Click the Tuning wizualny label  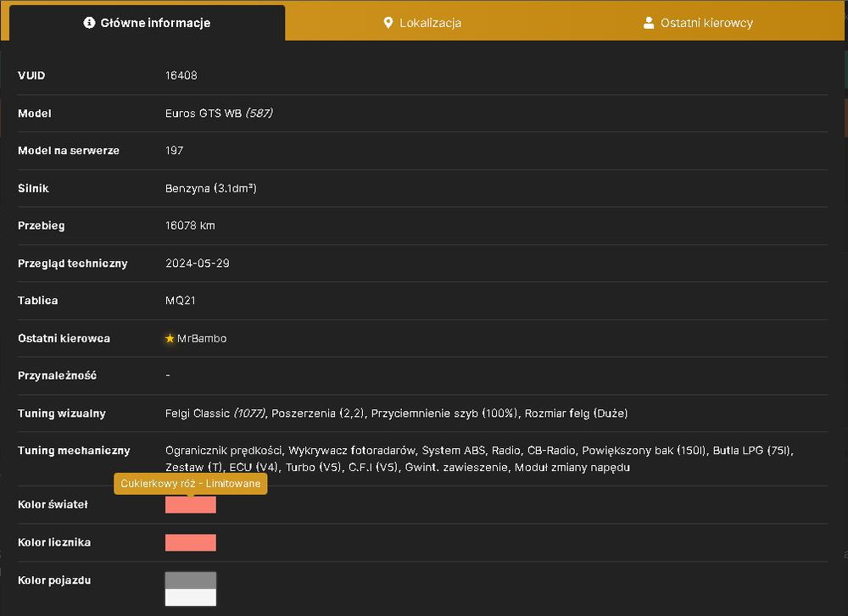tap(62, 413)
